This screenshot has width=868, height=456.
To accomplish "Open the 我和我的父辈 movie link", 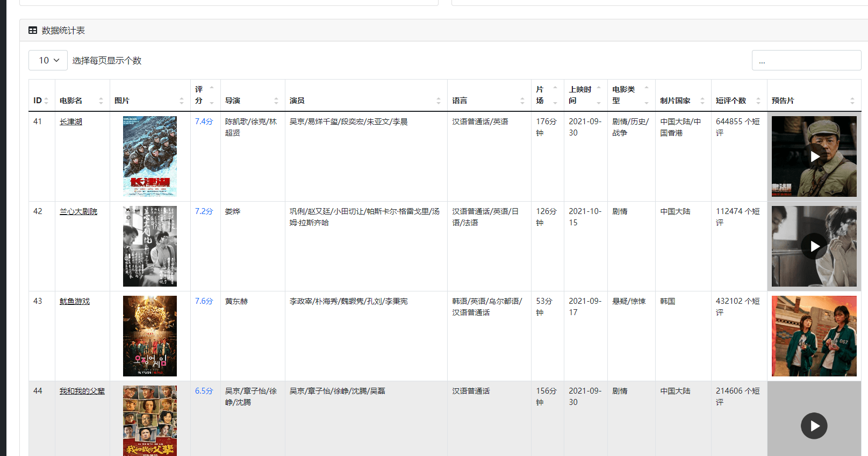I will [82, 391].
